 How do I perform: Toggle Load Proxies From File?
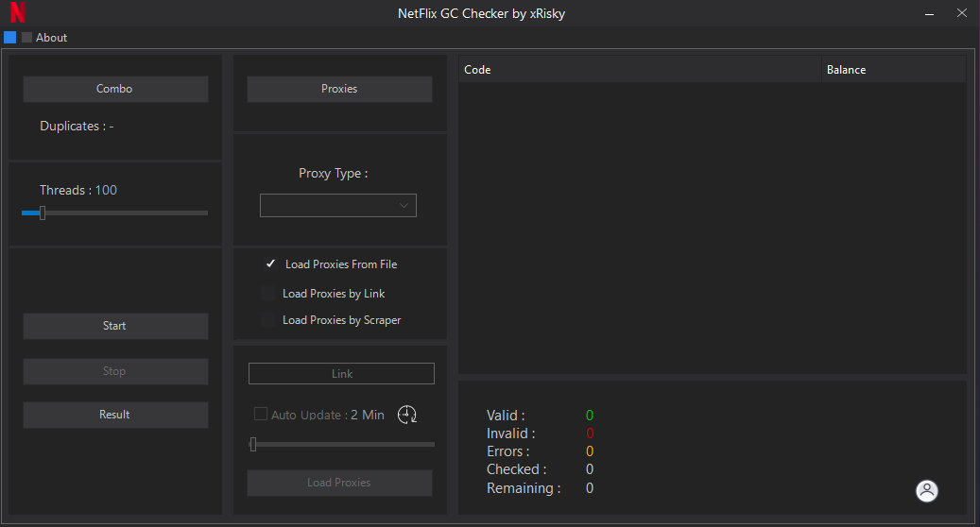click(270, 264)
